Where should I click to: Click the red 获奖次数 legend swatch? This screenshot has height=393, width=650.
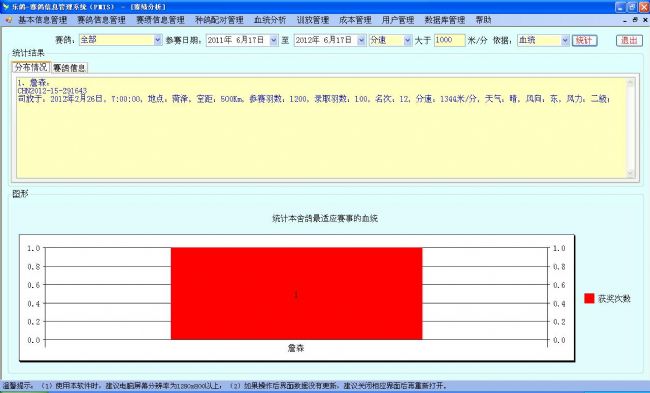coord(589,298)
